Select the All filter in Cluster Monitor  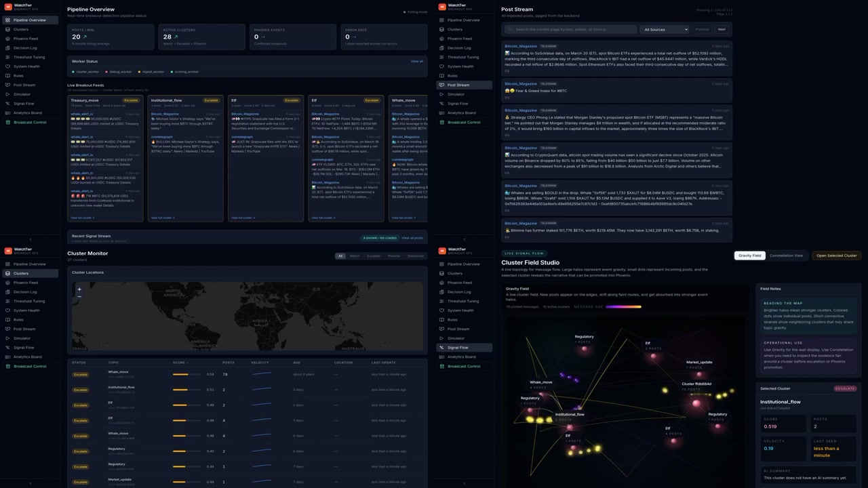point(340,256)
